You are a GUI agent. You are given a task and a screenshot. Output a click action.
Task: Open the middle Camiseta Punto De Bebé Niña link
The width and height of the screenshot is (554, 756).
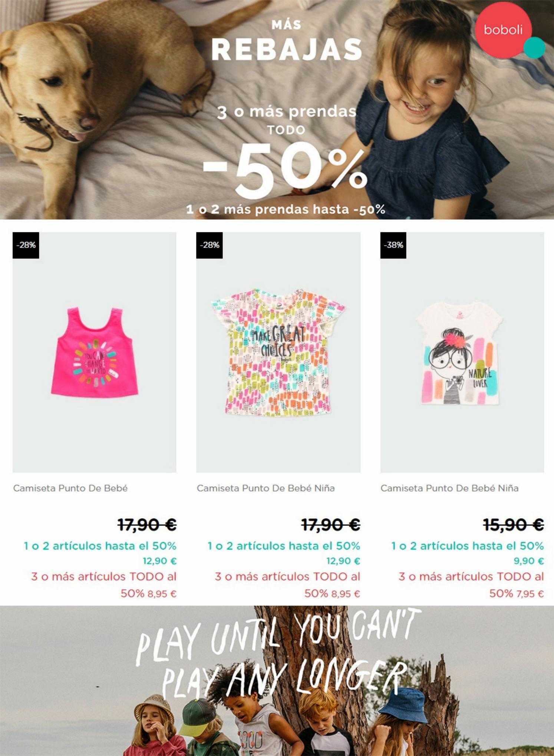(266, 488)
